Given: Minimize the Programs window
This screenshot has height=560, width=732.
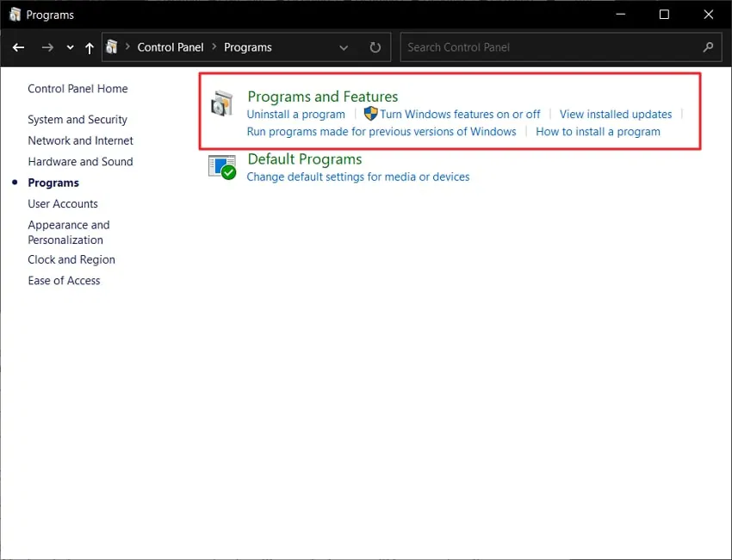Looking at the screenshot, I should tap(620, 15).
